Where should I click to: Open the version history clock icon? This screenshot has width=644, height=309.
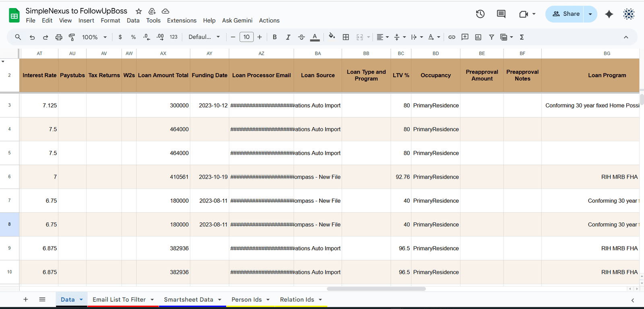click(x=480, y=14)
